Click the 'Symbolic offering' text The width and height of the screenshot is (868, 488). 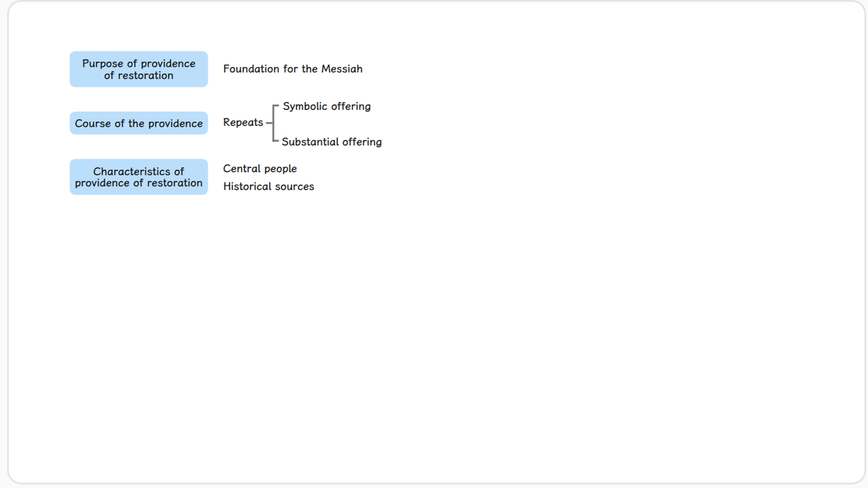point(327,106)
